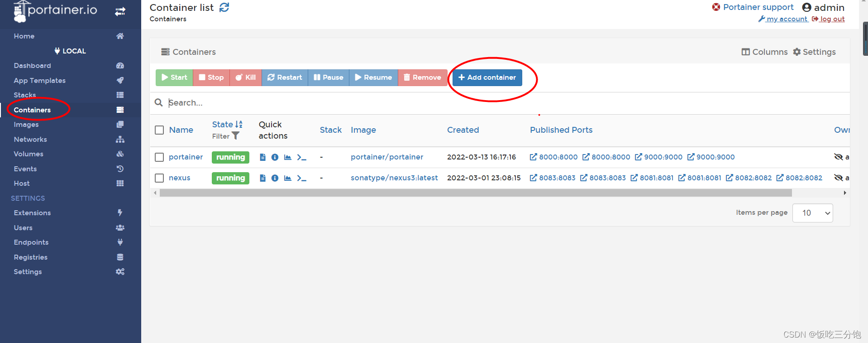Sort by Published Ports column header
Viewport: 868px width, 343px height.
561,130
